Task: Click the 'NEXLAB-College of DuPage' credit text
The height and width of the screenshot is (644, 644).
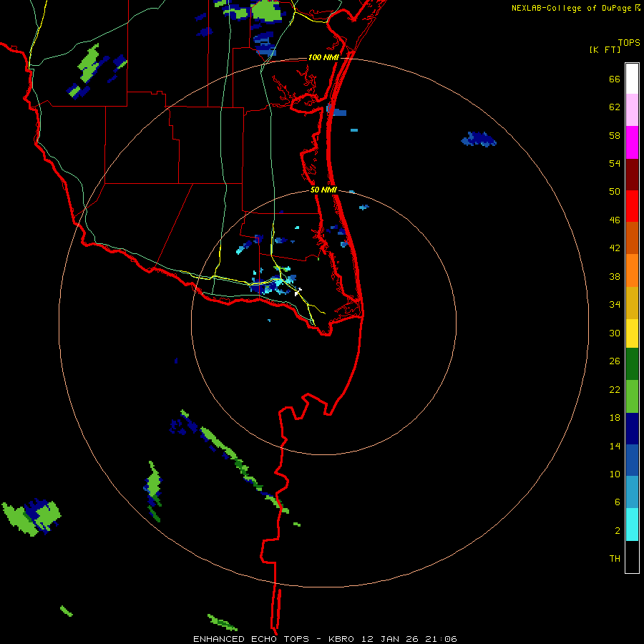Action: point(572,8)
